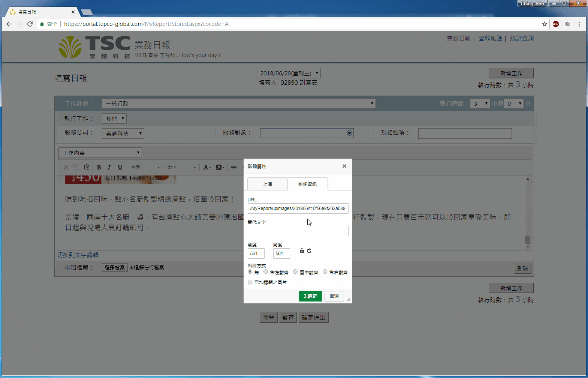Click the AdBlock Plus extension icon
The image size is (588, 378).
556,24
